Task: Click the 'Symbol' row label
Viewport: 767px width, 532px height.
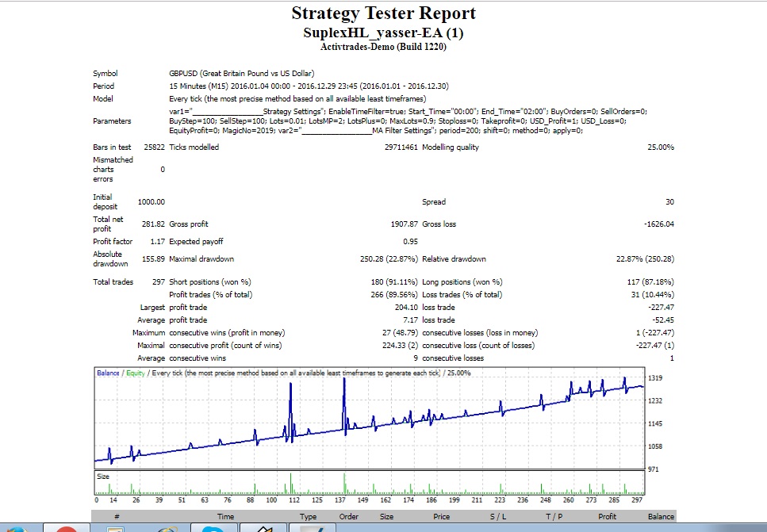Action: coord(105,74)
